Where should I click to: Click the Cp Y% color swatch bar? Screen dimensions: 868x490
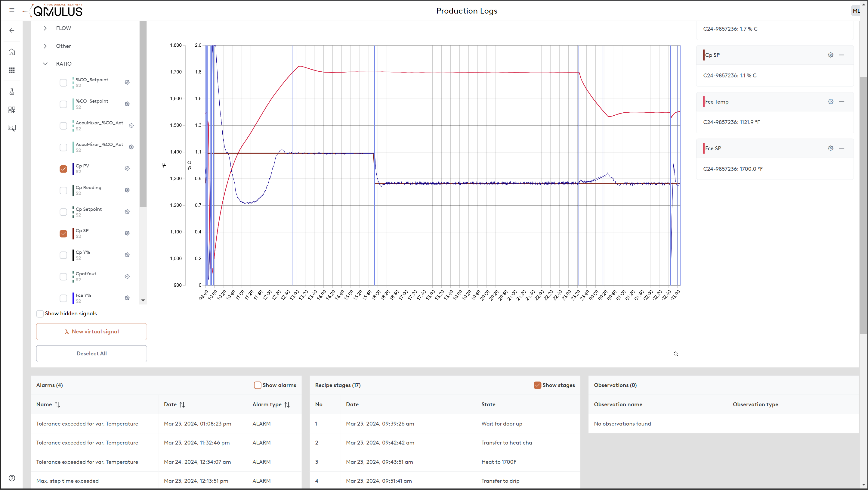click(x=73, y=255)
